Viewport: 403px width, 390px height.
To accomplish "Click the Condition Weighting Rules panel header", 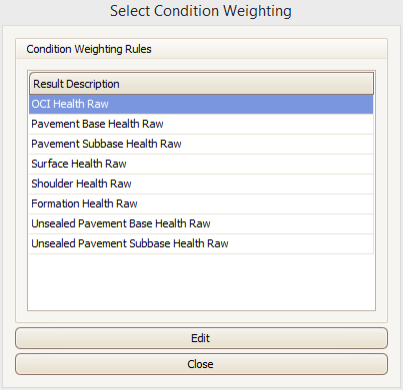I will click(x=201, y=49).
